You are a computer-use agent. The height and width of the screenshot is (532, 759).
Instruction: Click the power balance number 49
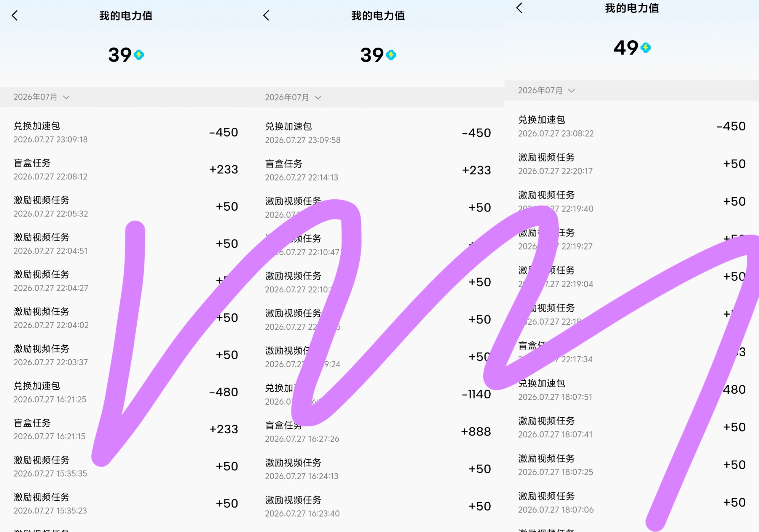tap(626, 48)
